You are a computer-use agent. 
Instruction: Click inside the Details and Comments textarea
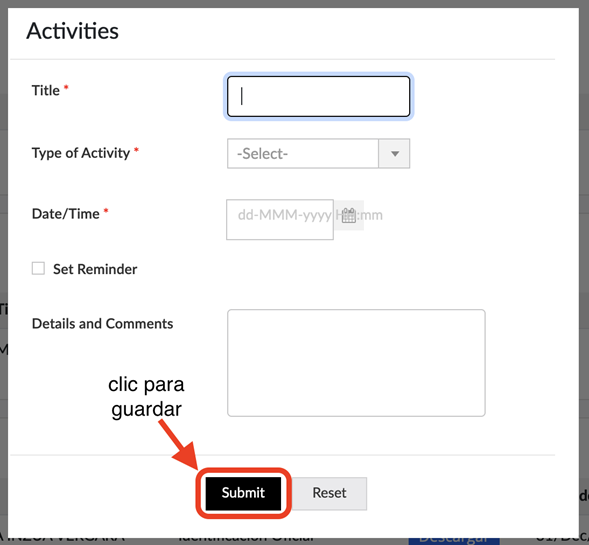click(x=356, y=363)
